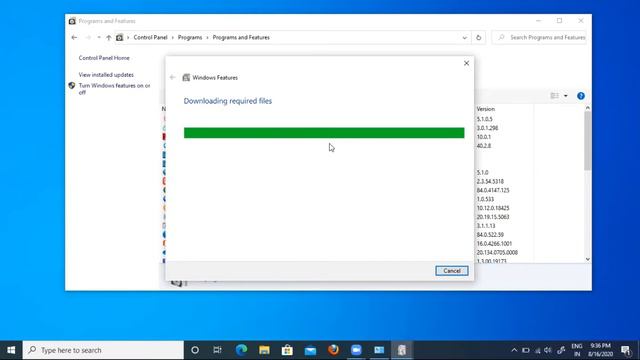The width and height of the screenshot is (640, 360).
Task: Select version 84.0.4147.125 entry
Action: pyautogui.click(x=493, y=190)
